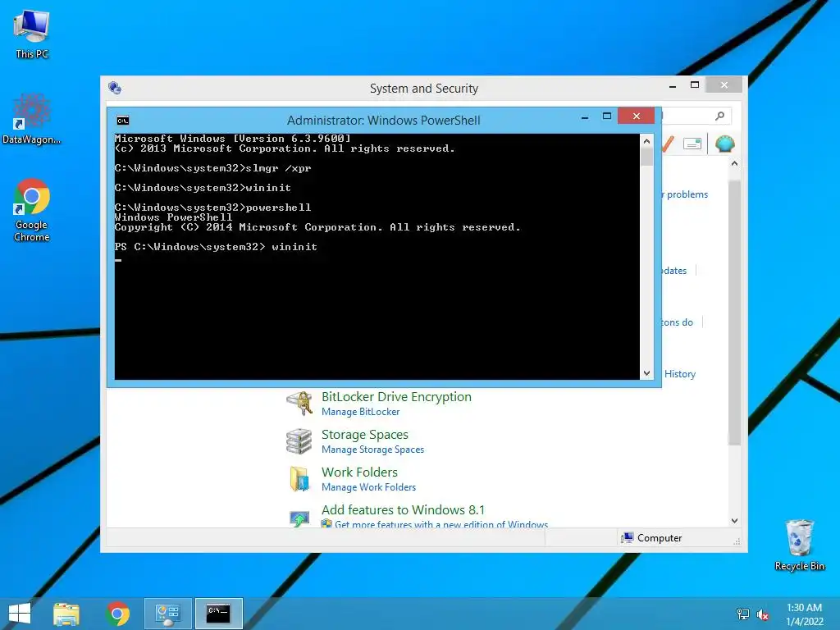This screenshot has width=840, height=630.
Task: Click the Manage Work Folders link
Action: (x=368, y=487)
